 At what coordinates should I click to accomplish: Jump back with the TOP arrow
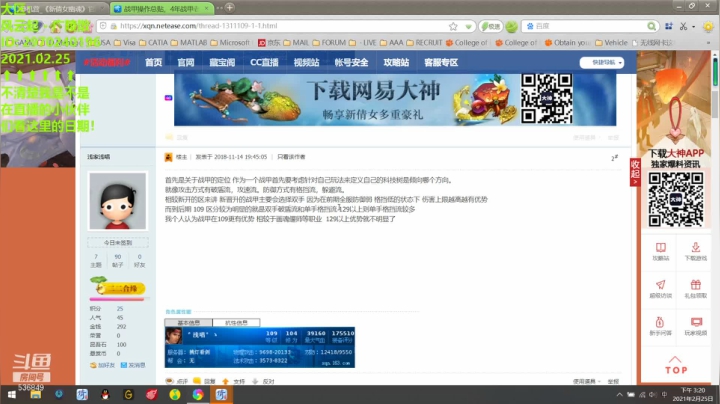(x=676, y=365)
